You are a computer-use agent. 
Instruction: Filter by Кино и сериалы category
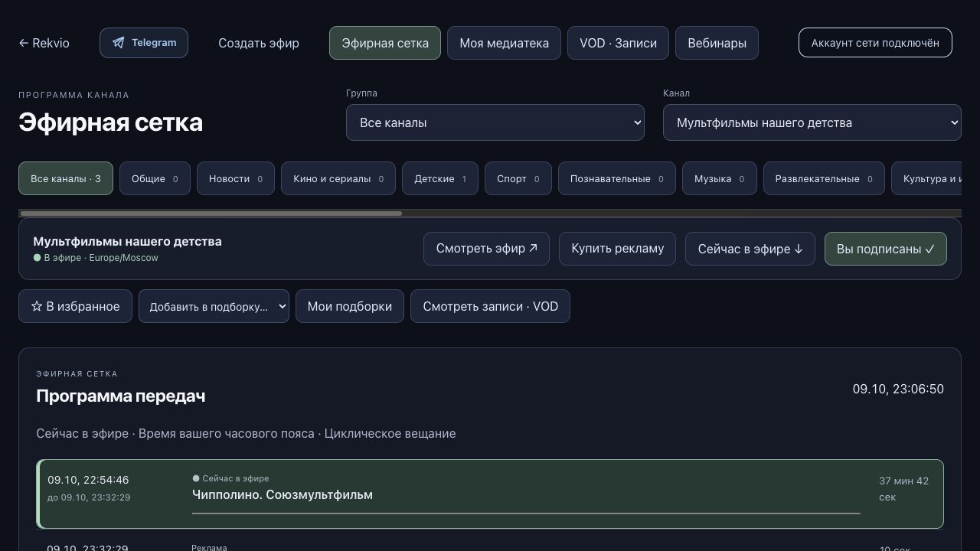coord(338,178)
